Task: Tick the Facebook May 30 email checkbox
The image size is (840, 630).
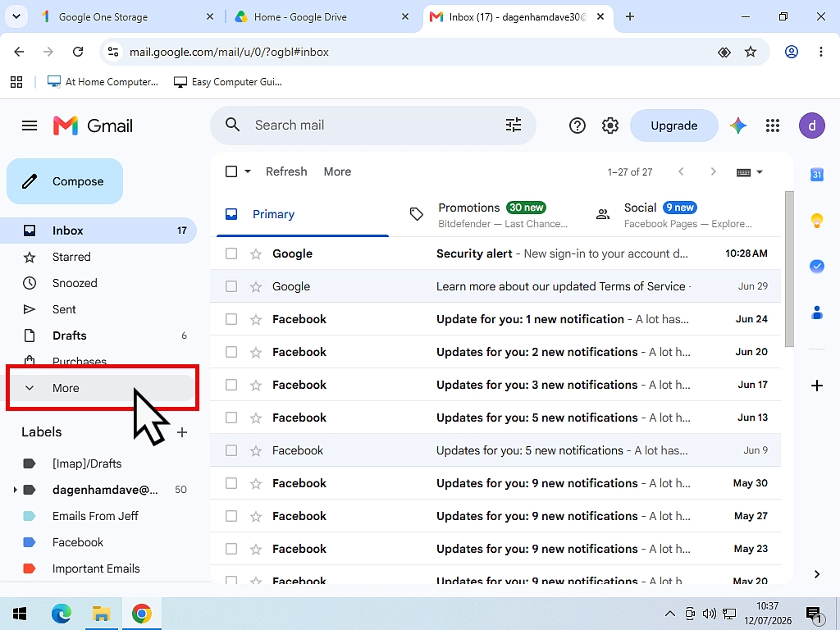Action: click(x=231, y=483)
